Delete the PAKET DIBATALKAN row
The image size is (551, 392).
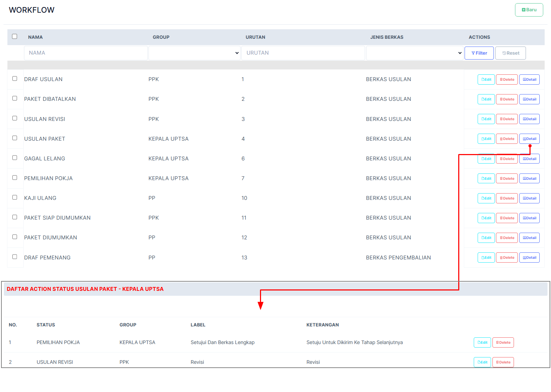[507, 99]
